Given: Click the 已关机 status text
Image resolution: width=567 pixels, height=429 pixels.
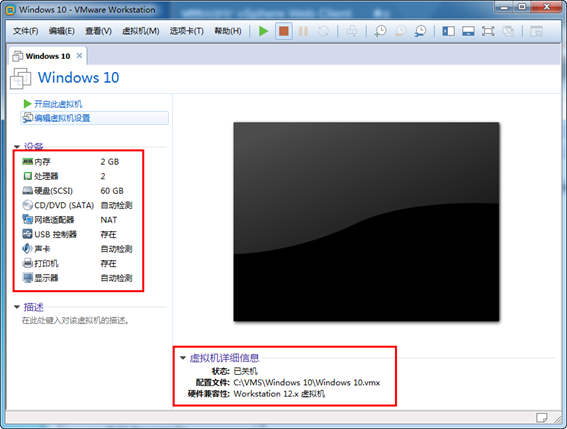Looking at the screenshot, I should [246, 371].
